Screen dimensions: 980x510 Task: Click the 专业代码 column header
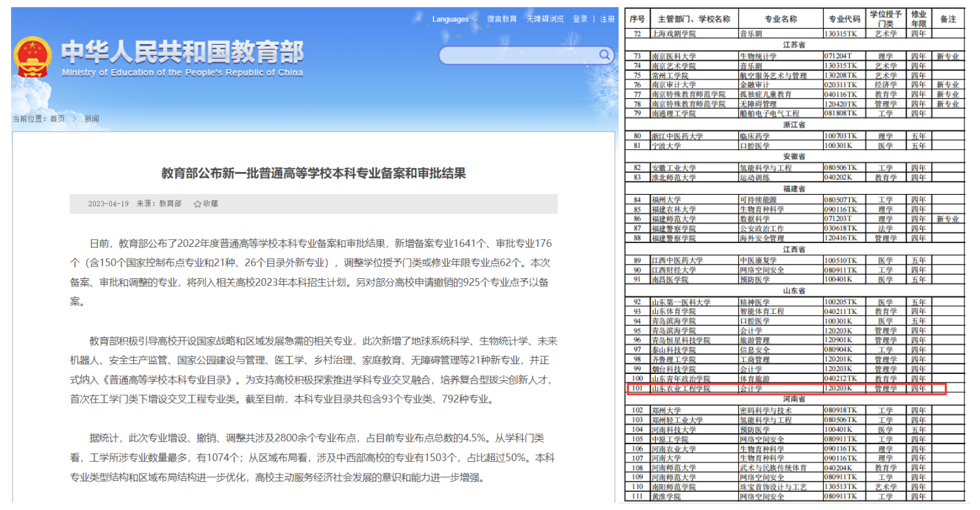click(844, 20)
